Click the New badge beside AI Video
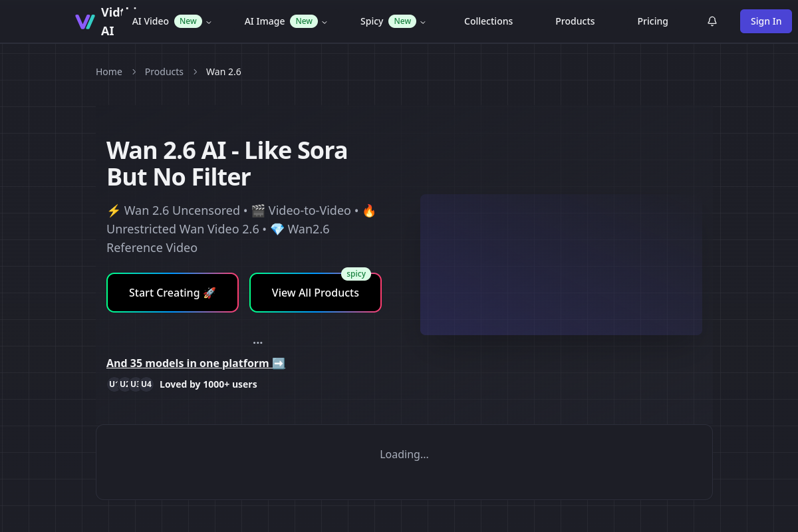Image resolution: width=798 pixels, height=532 pixels. 188,21
